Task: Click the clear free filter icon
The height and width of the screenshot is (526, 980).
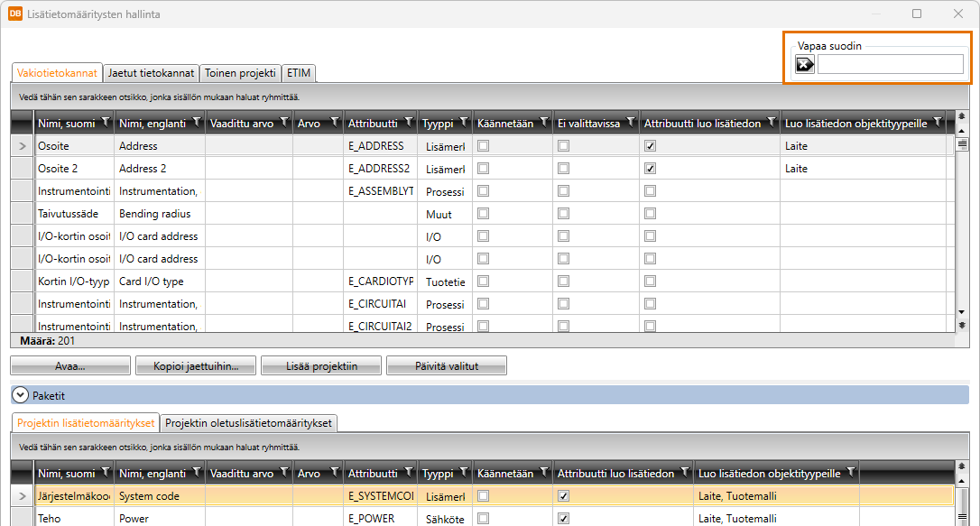Action: tap(804, 64)
